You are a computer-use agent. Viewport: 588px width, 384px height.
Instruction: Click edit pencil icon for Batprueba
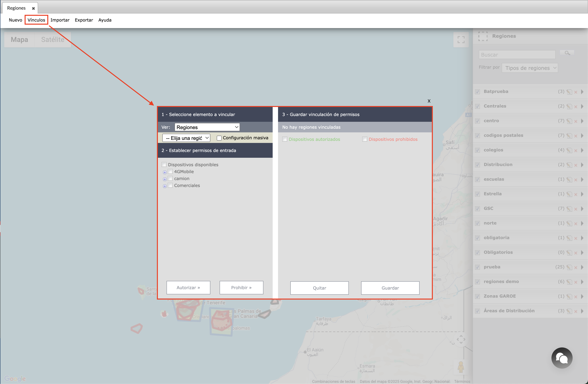569,92
